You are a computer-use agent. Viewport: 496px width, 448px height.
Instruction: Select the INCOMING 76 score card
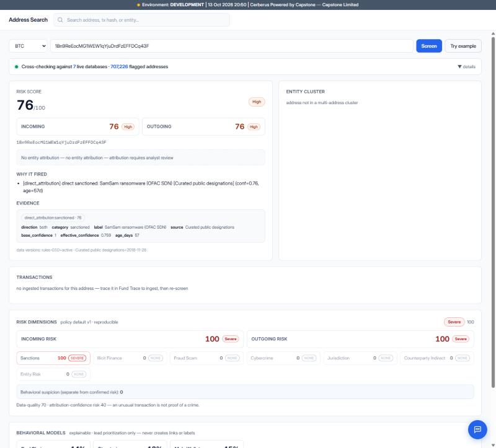click(77, 126)
